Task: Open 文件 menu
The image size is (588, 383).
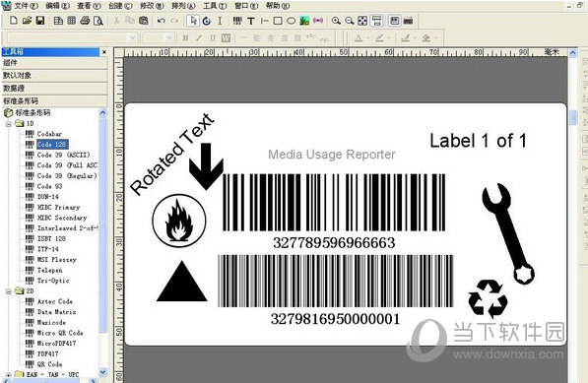Action: pos(27,6)
